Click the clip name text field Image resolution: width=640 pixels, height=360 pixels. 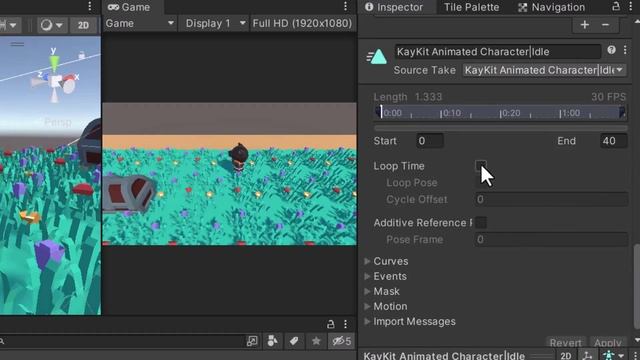(498, 51)
